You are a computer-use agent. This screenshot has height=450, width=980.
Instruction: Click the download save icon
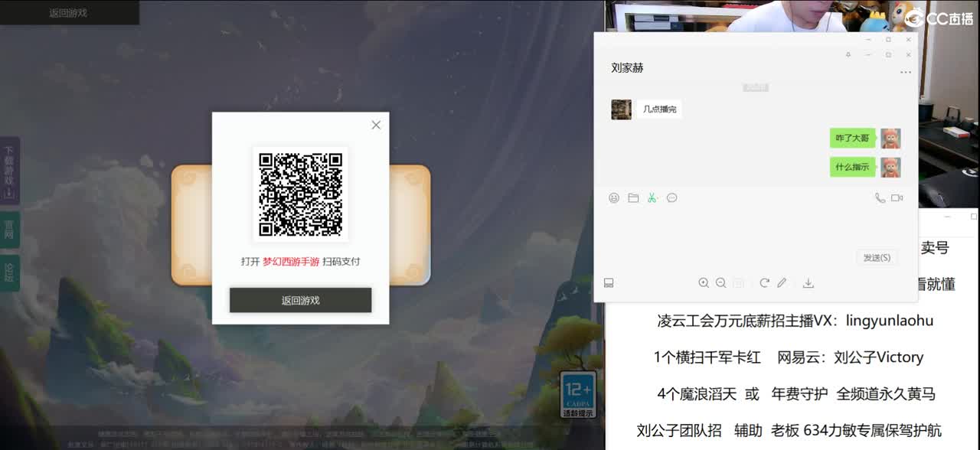pos(808,283)
